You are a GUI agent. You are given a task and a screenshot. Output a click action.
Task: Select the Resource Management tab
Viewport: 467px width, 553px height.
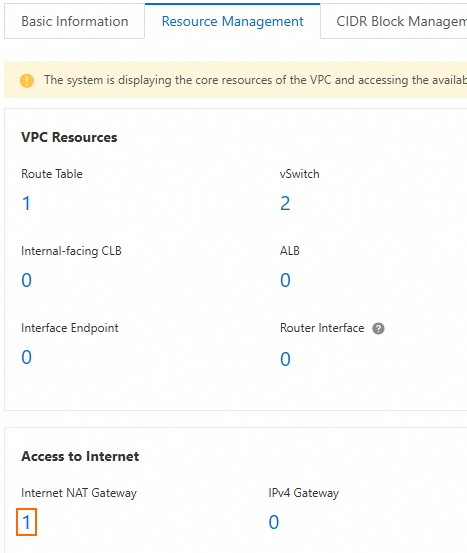(x=232, y=22)
